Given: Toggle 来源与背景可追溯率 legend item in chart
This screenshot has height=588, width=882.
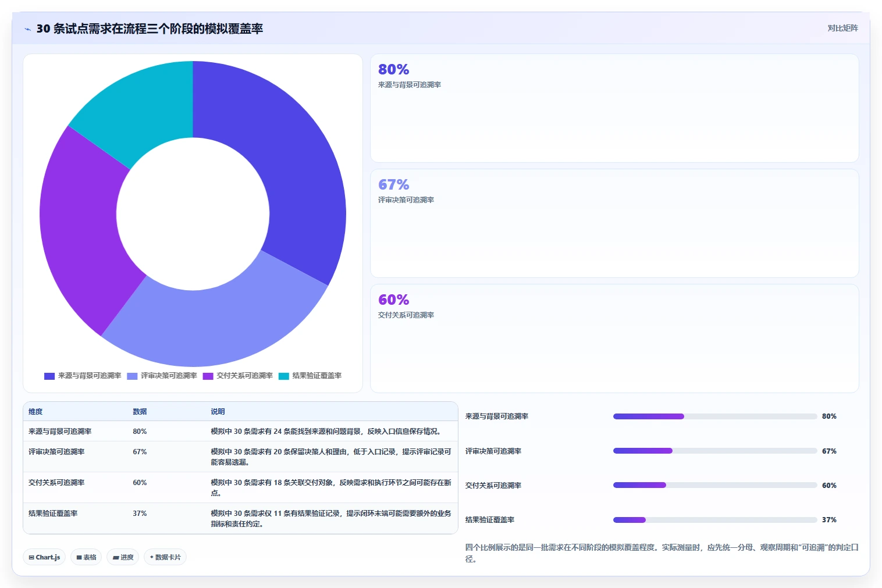Looking at the screenshot, I should pos(83,376).
